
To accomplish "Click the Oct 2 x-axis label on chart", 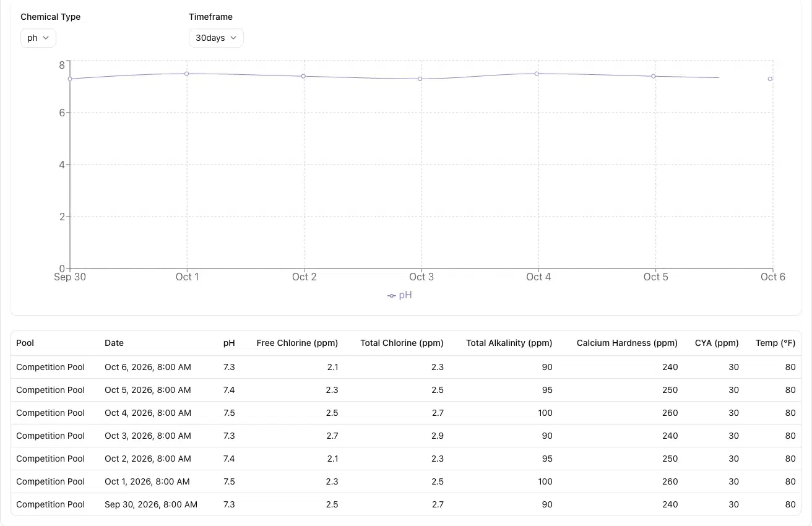I will (x=304, y=277).
